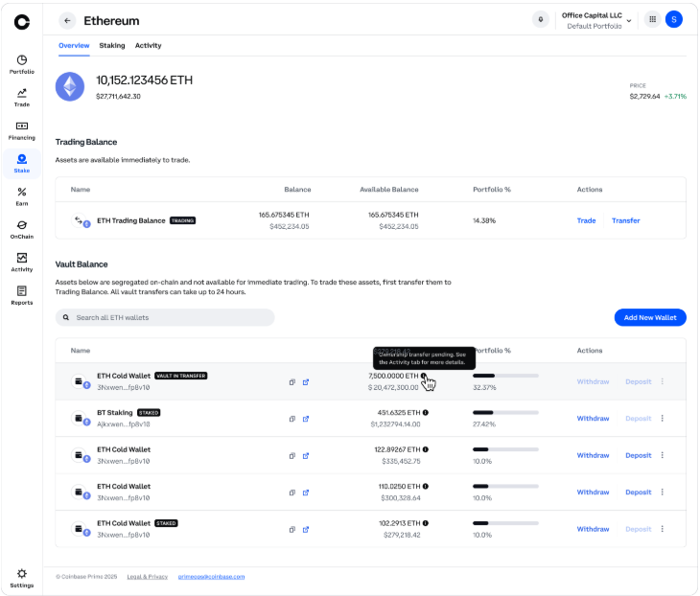Click Transfer for ETH Trading Balance

pyautogui.click(x=625, y=220)
